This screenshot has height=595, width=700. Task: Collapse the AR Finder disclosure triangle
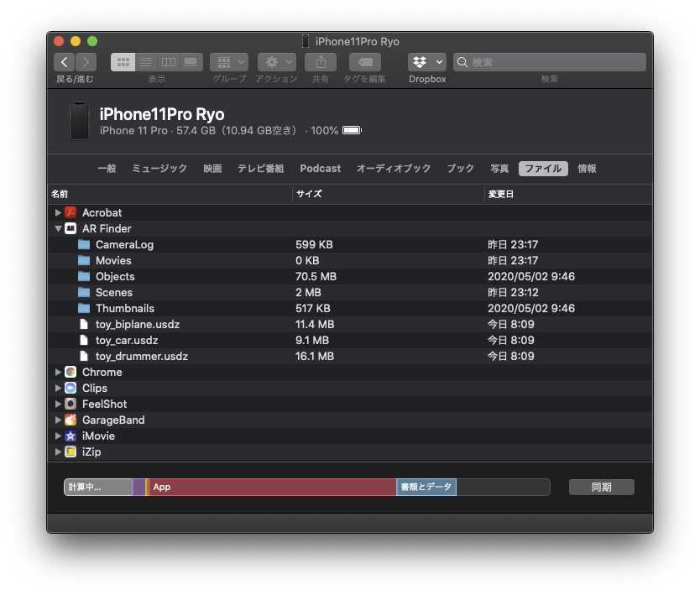[58, 228]
